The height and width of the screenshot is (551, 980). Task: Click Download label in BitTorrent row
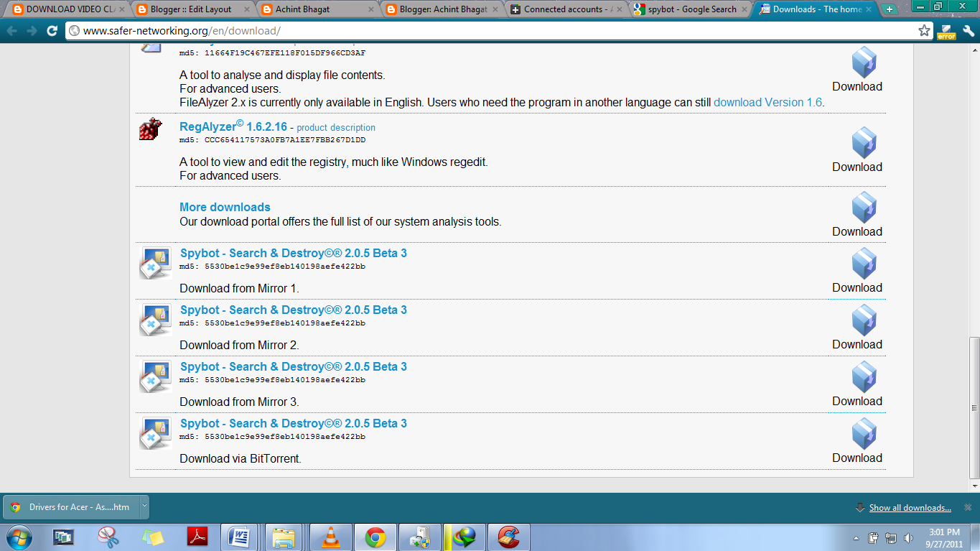[x=857, y=458]
